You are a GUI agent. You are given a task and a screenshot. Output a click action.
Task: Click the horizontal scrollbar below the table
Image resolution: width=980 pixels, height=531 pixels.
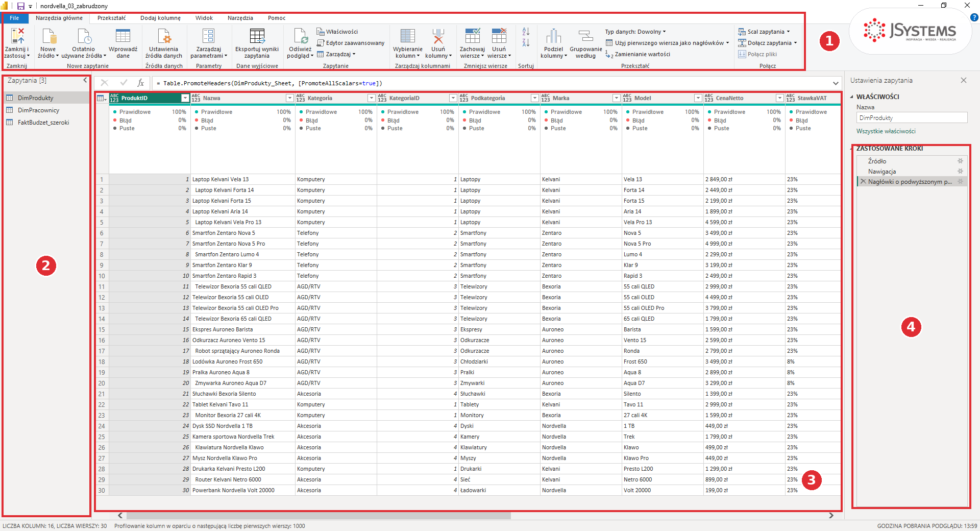point(318,516)
